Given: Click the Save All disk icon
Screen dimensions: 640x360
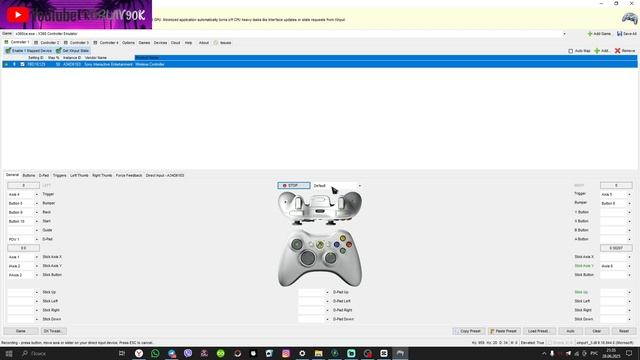Looking at the screenshot, I should [x=619, y=34].
